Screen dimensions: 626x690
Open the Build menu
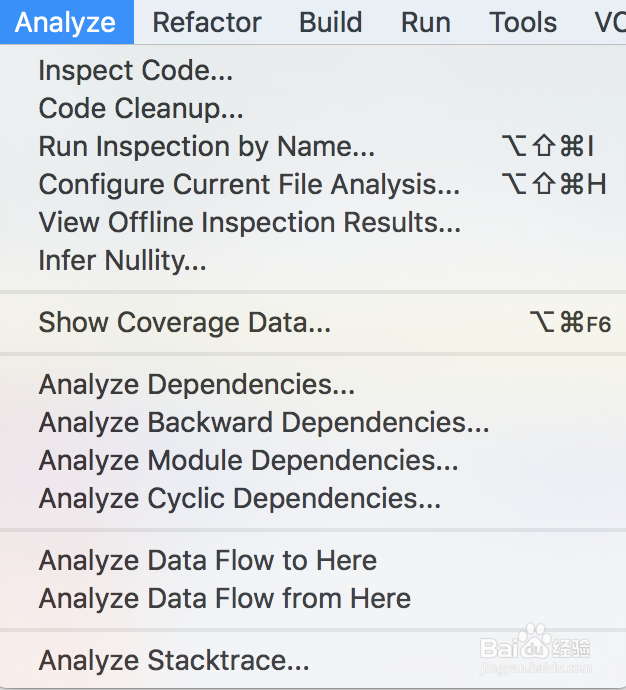click(x=330, y=22)
